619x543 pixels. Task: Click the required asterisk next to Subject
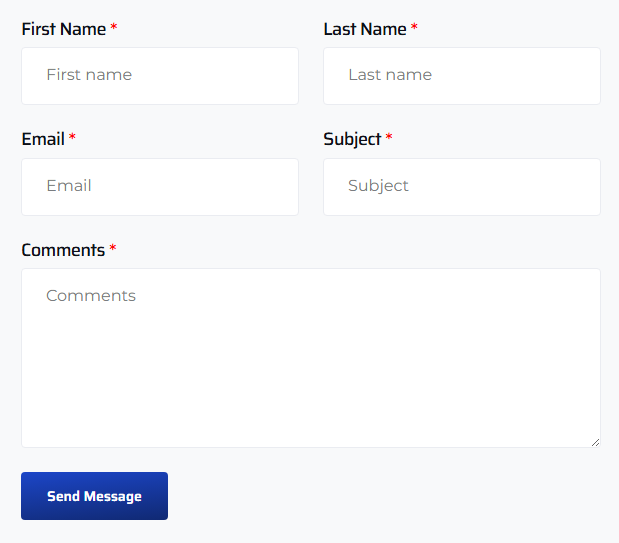coord(389,138)
